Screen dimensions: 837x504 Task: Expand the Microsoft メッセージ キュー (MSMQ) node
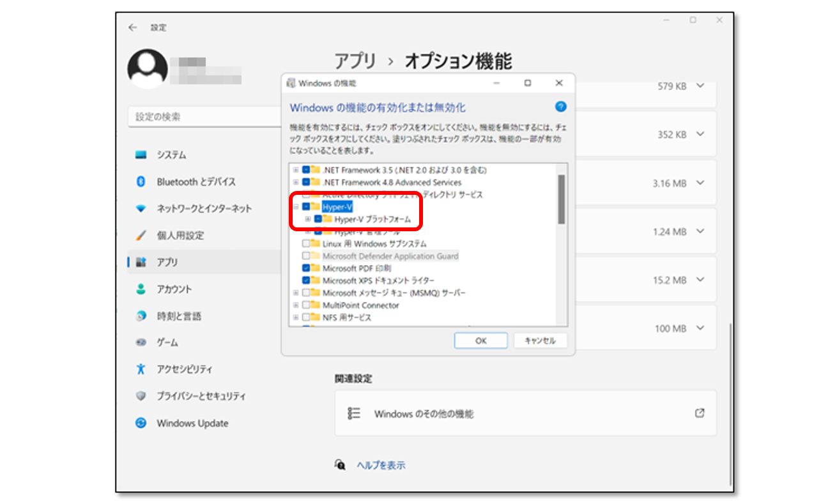pyautogui.click(x=296, y=293)
